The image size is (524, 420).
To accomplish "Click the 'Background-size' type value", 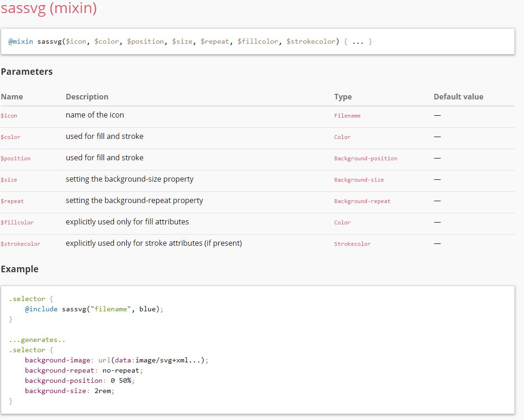I will click(x=359, y=180).
